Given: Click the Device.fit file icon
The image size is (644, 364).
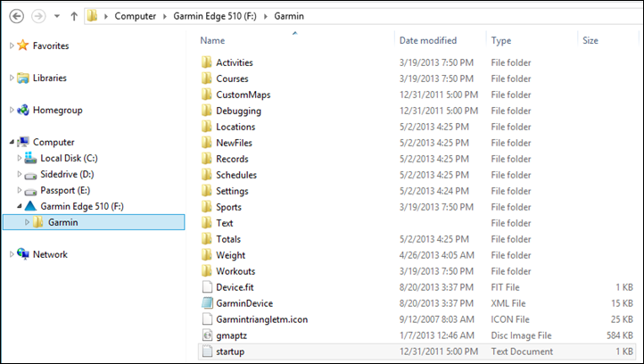Looking at the screenshot, I should coord(207,286).
